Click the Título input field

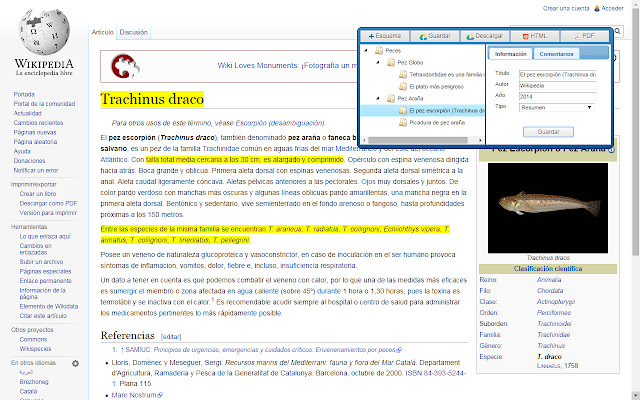(557, 74)
